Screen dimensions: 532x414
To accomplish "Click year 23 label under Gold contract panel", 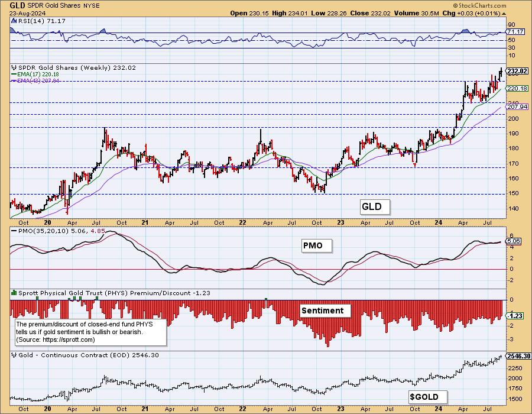I will click(x=340, y=409).
